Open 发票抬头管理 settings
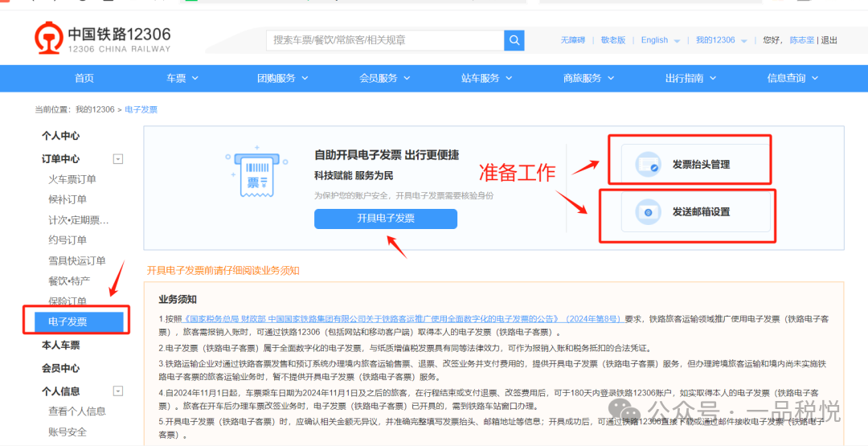Screen dimensions: 868x446 point(701,165)
